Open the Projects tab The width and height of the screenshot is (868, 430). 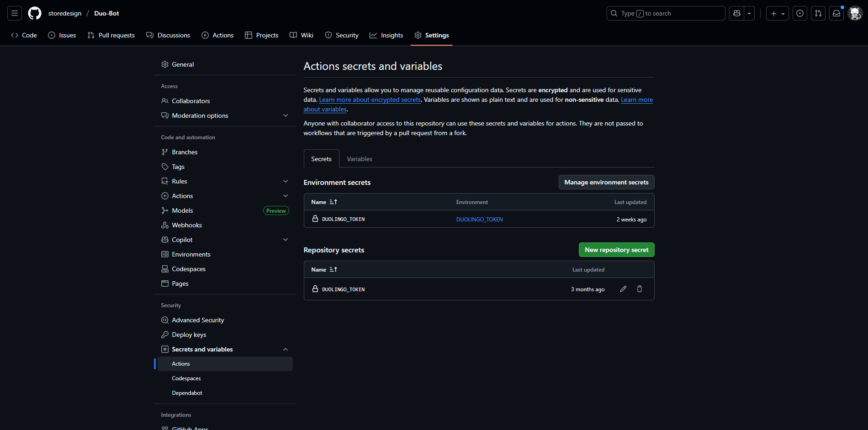(x=262, y=35)
